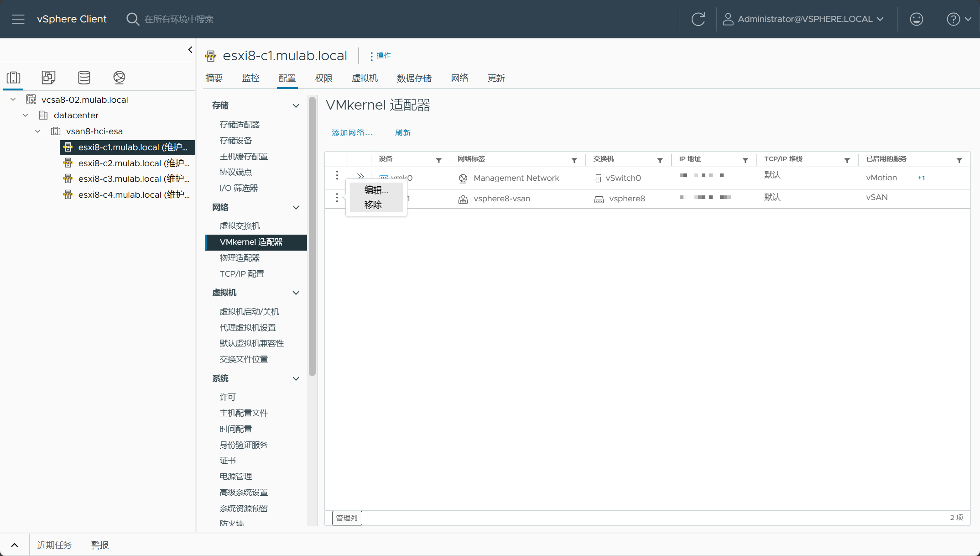
Task: Filter the IP 地址 column
Action: tap(745, 160)
